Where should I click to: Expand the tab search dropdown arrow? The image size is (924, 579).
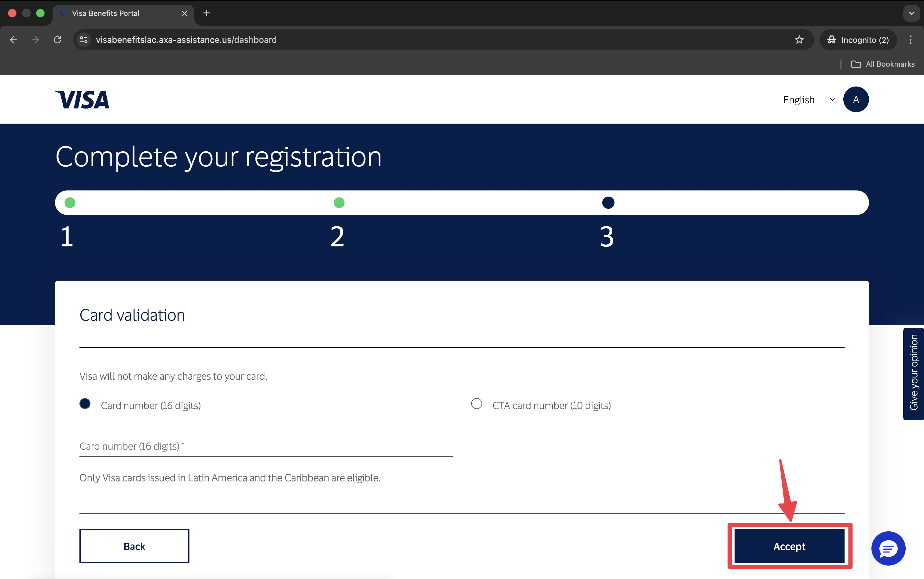click(x=911, y=13)
